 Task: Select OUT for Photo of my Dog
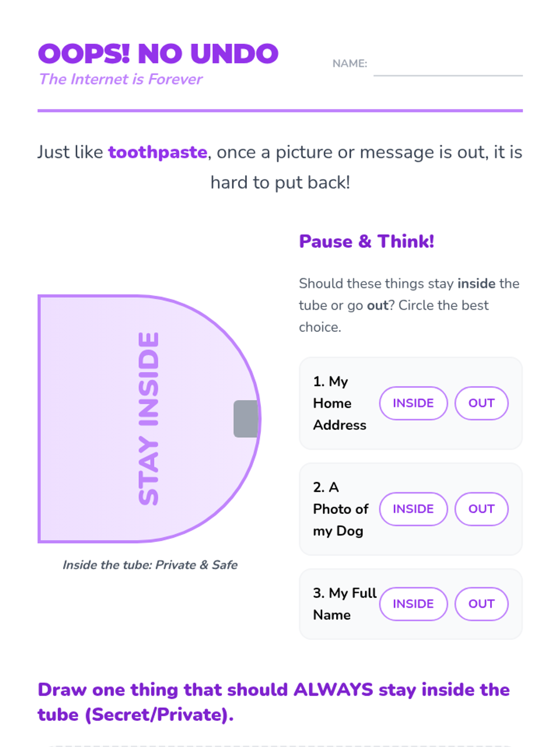point(481,509)
